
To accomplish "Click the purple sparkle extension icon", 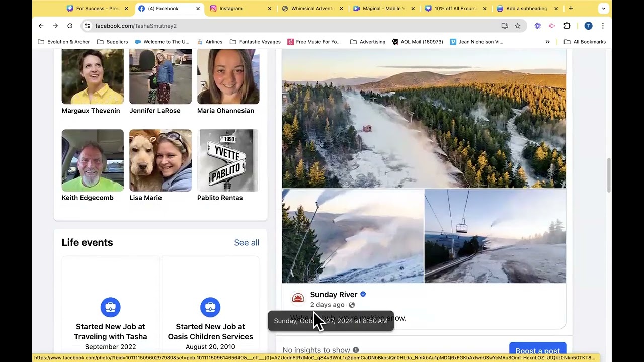I will coord(538,26).
